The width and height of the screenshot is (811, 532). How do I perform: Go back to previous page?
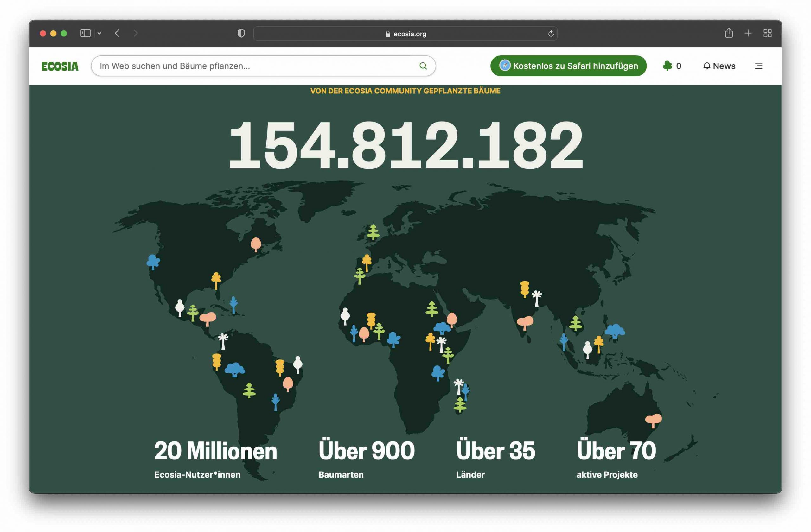pos(117,33)
